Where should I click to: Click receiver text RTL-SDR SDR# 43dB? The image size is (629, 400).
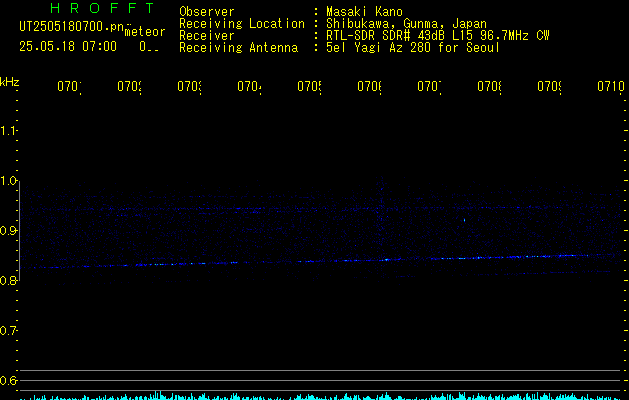386,36
